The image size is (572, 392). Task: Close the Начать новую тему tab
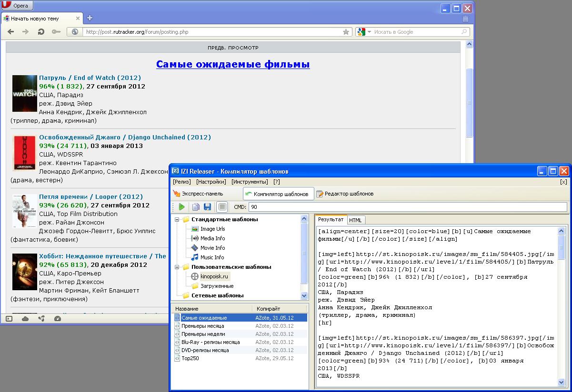(x=77, y=19)
